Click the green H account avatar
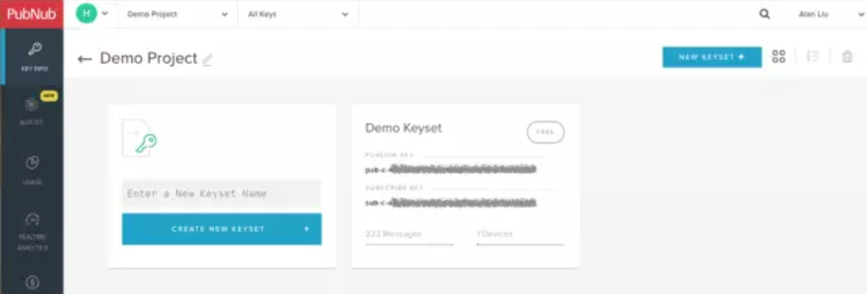This screenshot has width=868, height=294. [x=86, y=14]
